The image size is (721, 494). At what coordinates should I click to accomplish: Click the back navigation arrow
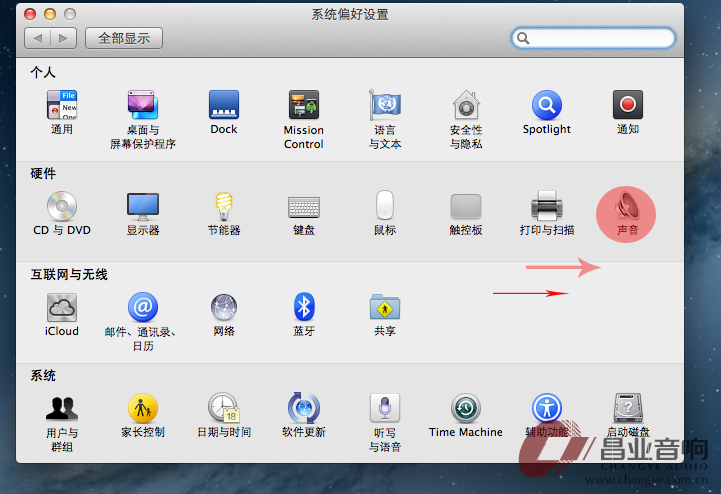[x=37, y=38]
